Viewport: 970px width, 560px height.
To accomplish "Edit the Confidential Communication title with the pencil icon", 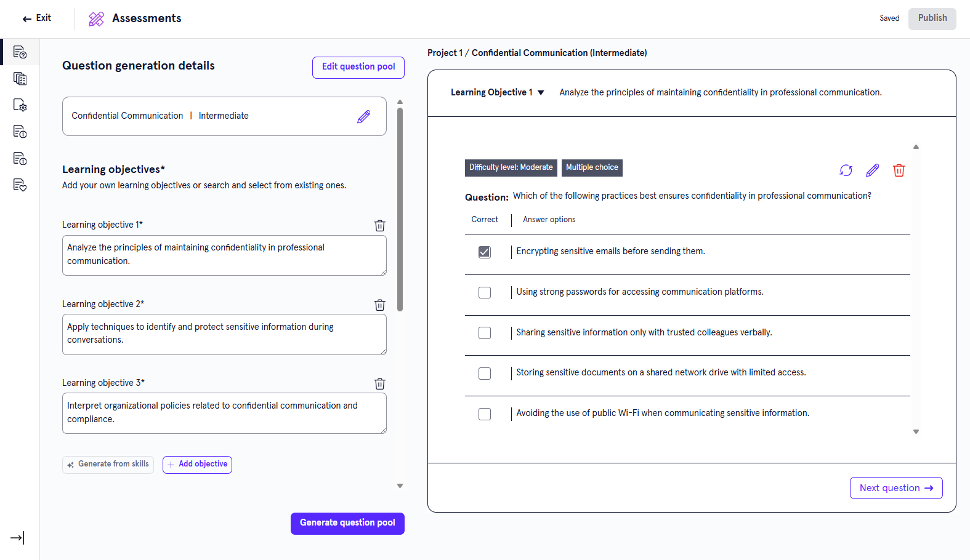I will click(363, 116).
